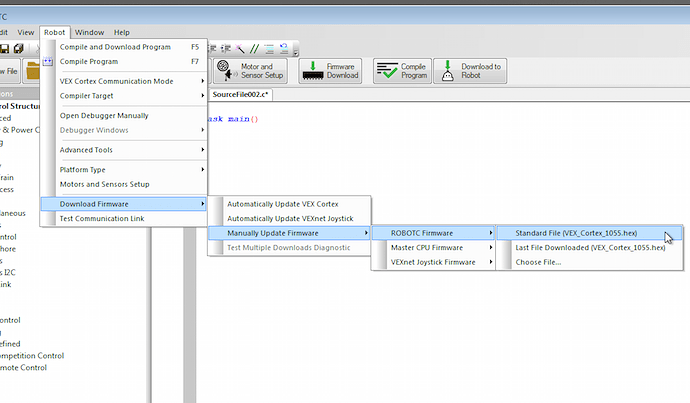The width and height of the screenshot is (690, 403).
Task: Expand the Master CPU Firmware submenu
Action: 433,247
